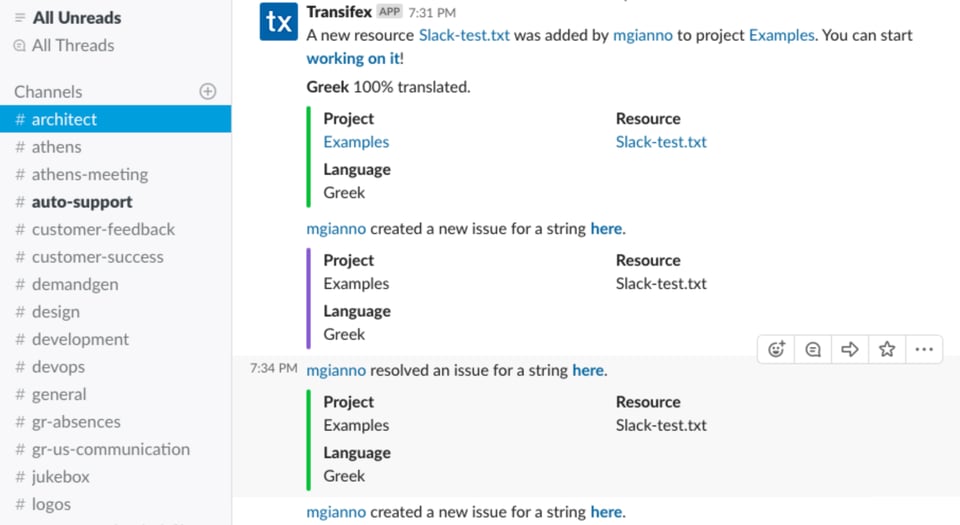
Task: Open Examples project link in message sentence
Action: [781, 35]
